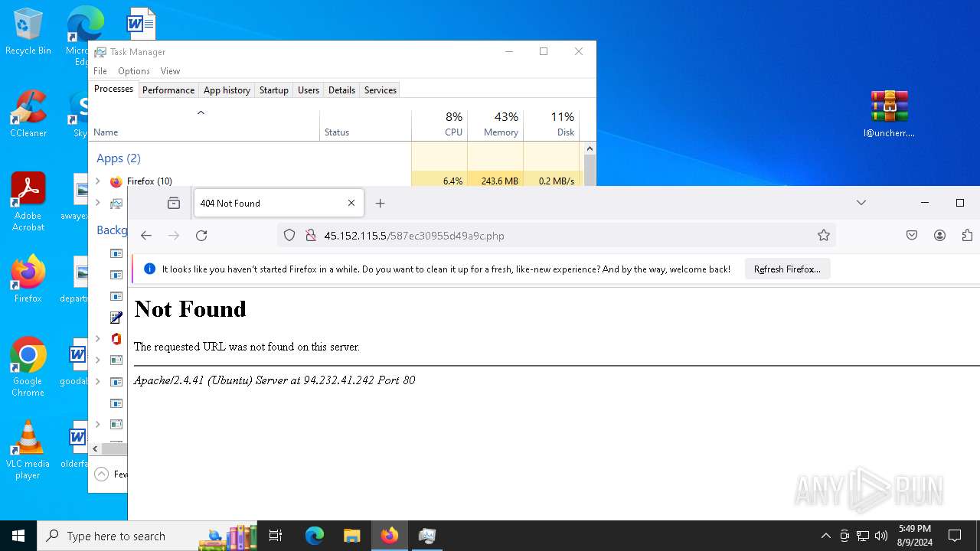Open the network icon in system tray

point(863,536)
